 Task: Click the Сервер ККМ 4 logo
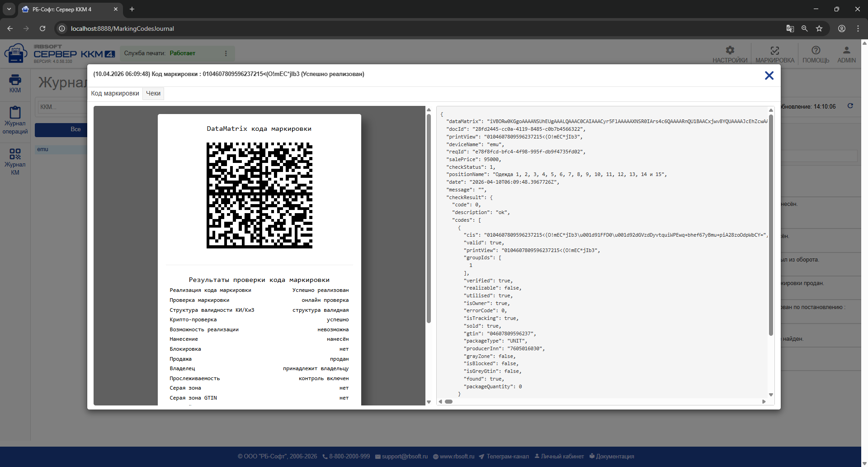click(60, 54)
